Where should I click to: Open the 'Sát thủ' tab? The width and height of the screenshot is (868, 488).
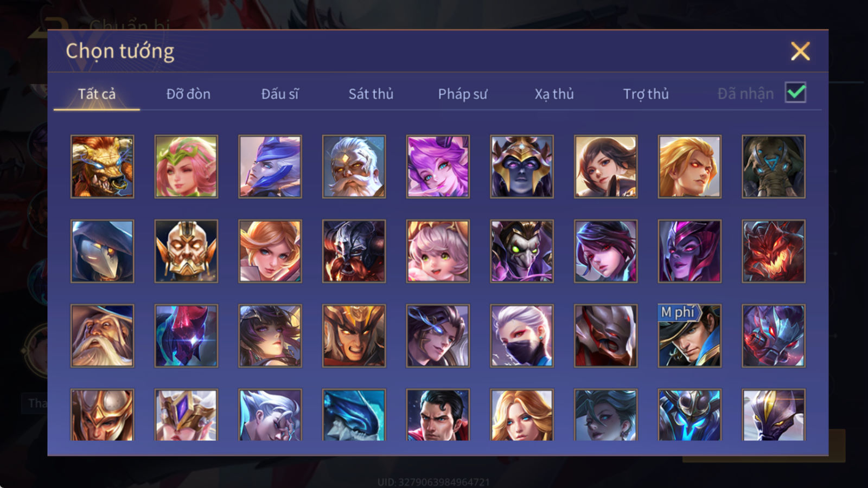371,94
